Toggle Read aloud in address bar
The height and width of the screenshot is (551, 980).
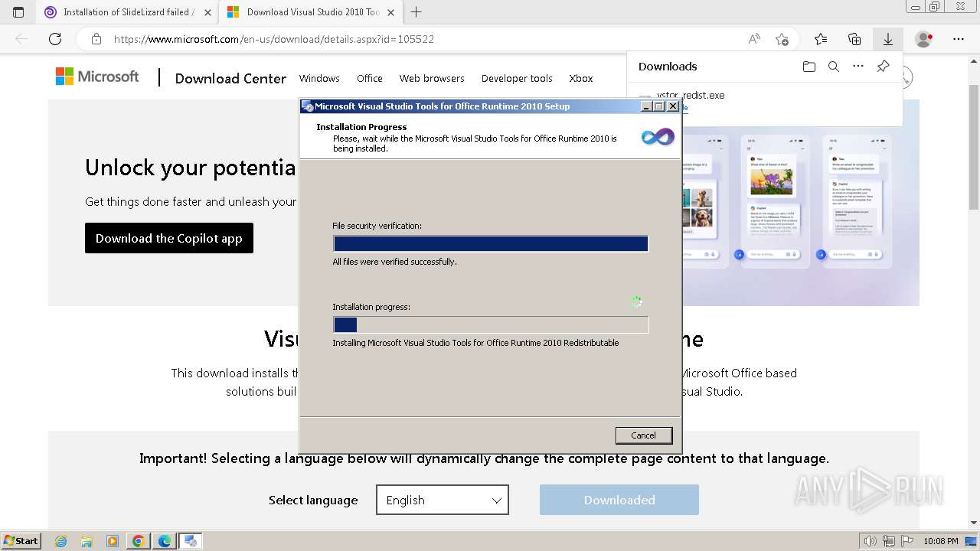click(754, 39)
